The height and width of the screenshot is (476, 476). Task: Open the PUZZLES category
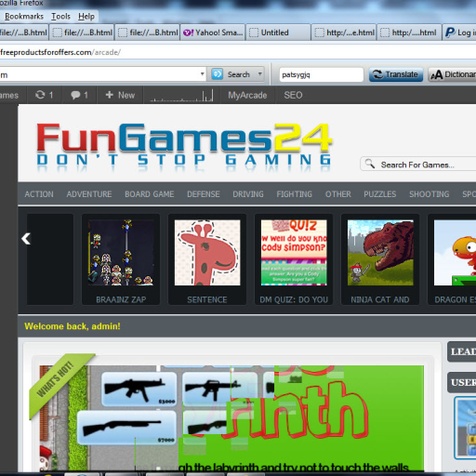(379, 194)
